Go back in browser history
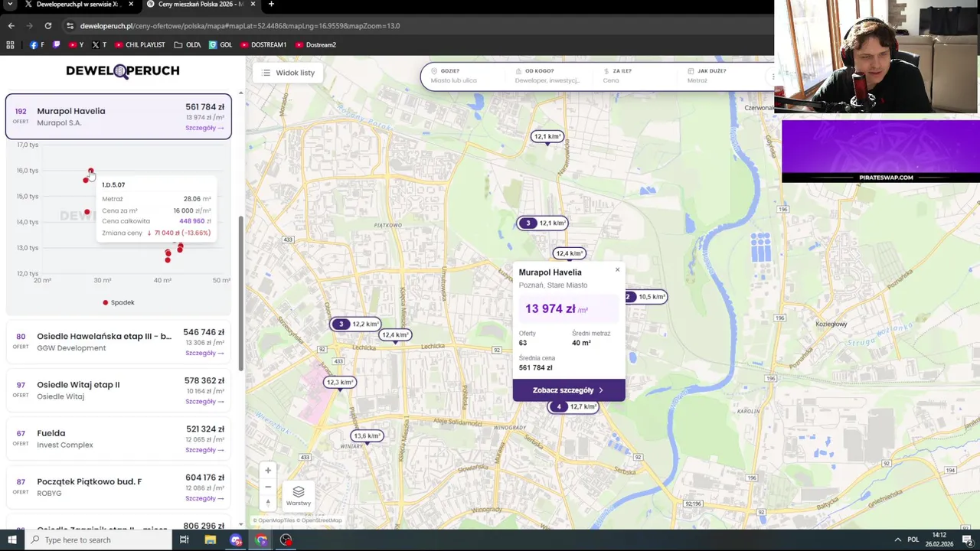 pyautogui.click(x=11, y=26)
